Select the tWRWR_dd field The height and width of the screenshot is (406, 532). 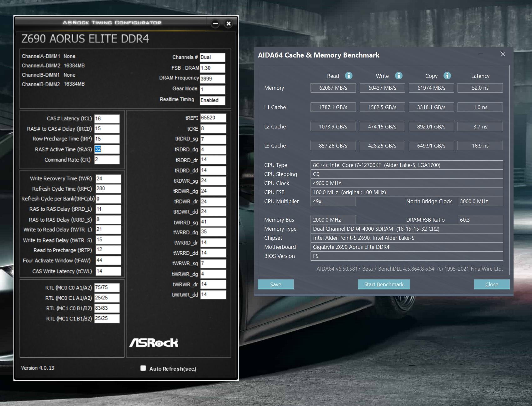pos(213,294)
